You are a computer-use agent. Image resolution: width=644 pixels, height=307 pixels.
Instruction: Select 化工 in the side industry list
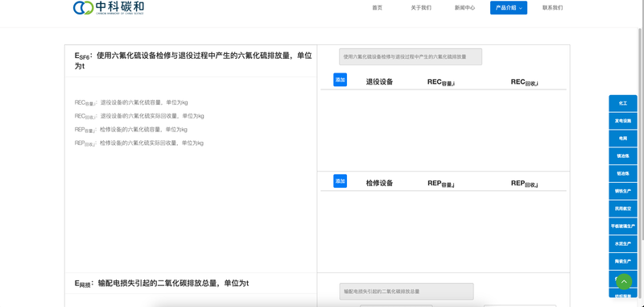click(623, 104)
